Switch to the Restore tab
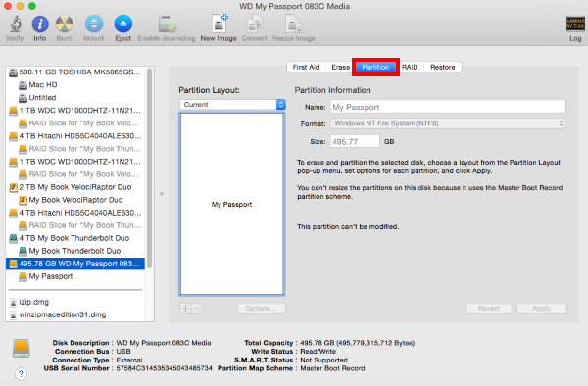The height and width of the screenshot is (386, 588). (443, 67)
